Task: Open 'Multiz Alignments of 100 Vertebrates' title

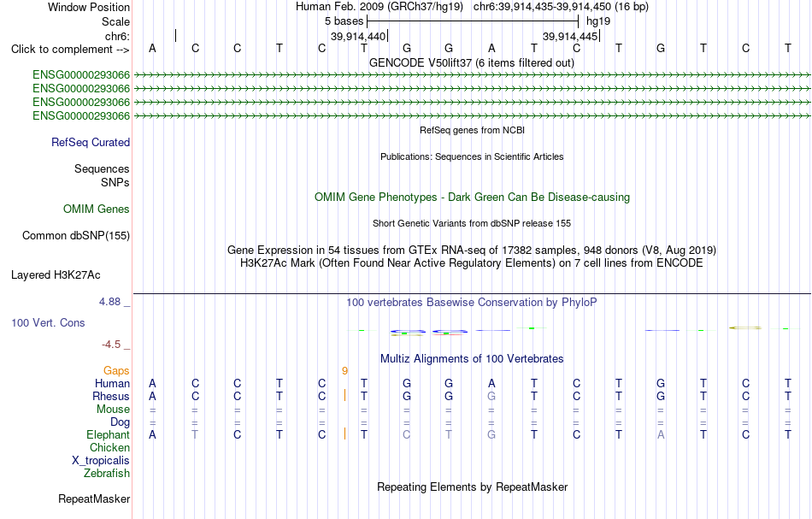Action: (472, 359)
